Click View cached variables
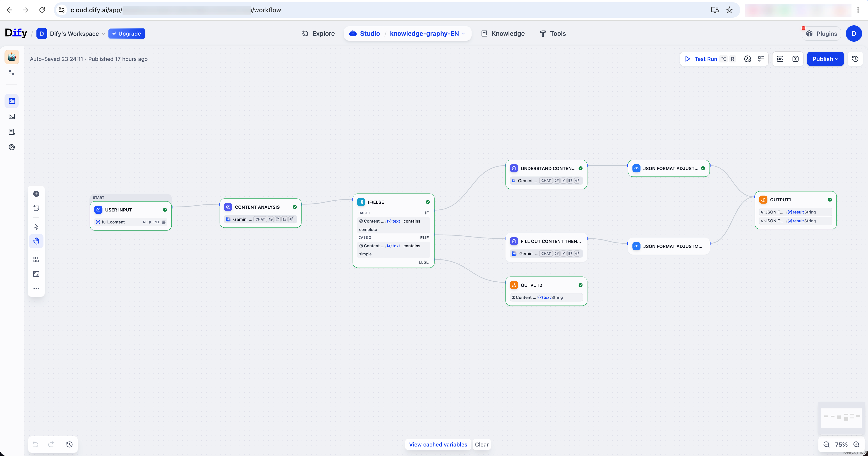This screenshot has width=868, height=456. tap(438, 444)
